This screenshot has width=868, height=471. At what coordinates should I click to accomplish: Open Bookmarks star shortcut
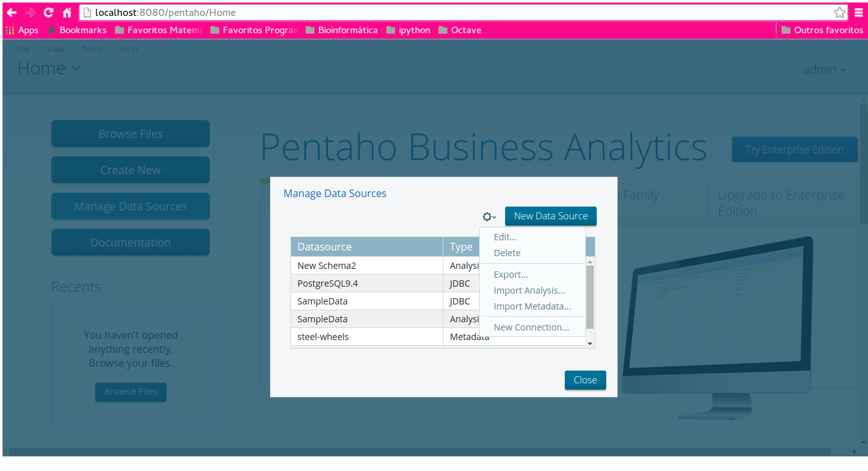77,30
